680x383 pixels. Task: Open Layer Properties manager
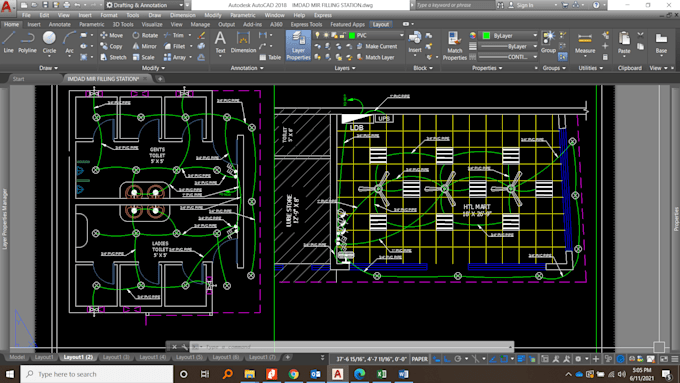(x=298, y=45)
